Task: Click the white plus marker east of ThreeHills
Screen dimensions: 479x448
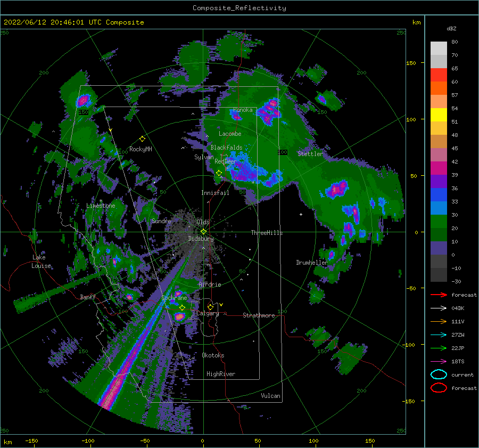Action: tap(301, 214)
